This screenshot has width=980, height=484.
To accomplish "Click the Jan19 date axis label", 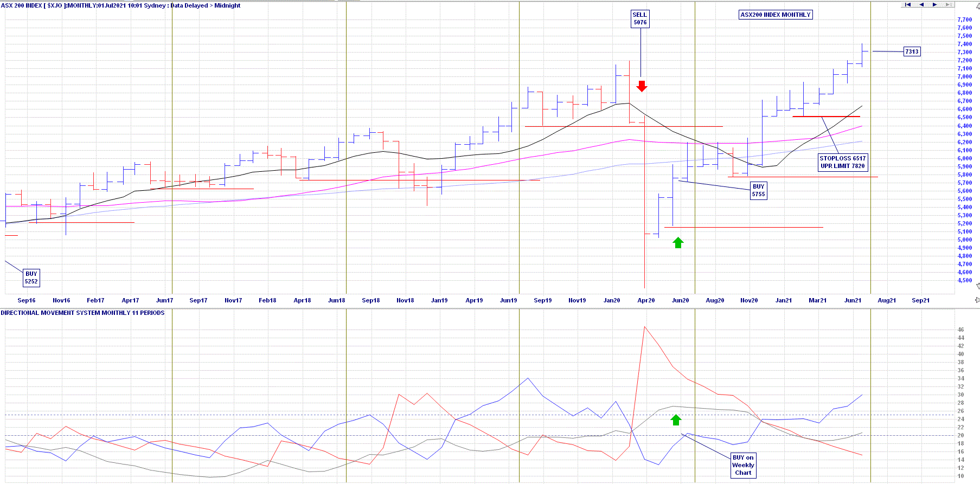I will 439,300.
